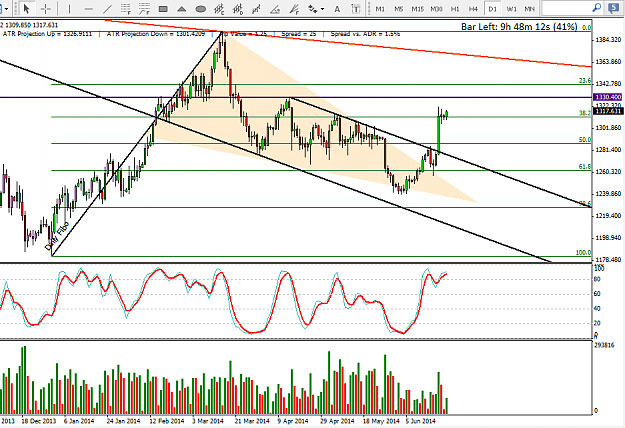Image resolution: width=625 pixels, height=428 pixels.
Task: Click the '18 Dec 2013' date label
Action: (x=39, y=421)
